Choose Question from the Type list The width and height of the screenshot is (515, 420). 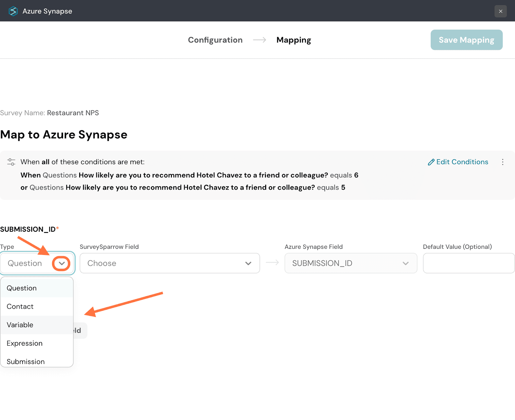pos(22,288)
